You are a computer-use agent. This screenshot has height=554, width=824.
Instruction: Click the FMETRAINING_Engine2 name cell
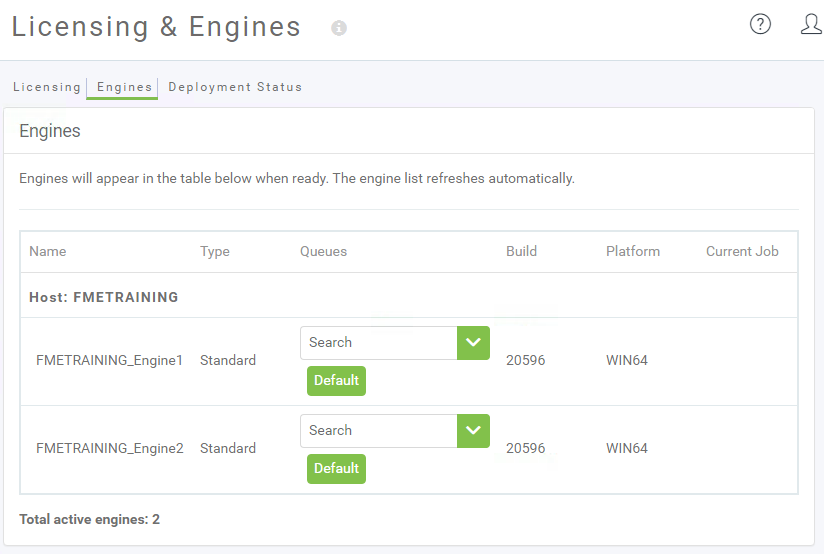pyautogui.click(x=110, y=448)
